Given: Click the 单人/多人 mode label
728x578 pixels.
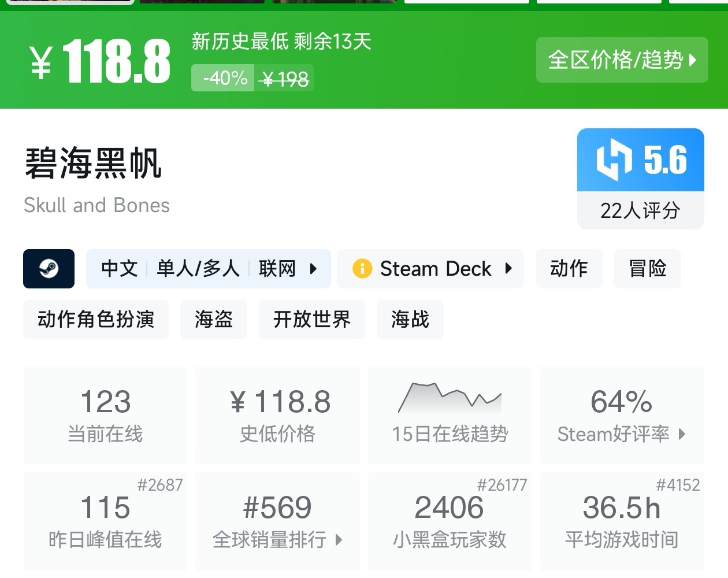Looking at the screenshot, I should click(x=198, y=269).
